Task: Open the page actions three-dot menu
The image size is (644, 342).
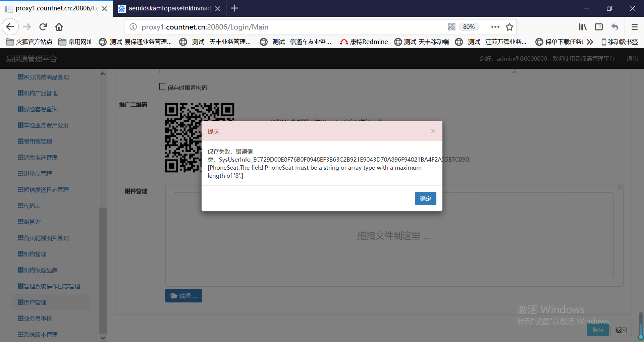Action: (x=495, y=27)
